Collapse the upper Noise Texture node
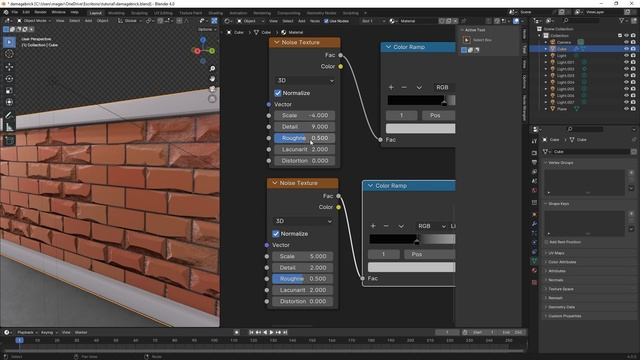Viewport: 640px width, 360px height. (x=277, y=42)
